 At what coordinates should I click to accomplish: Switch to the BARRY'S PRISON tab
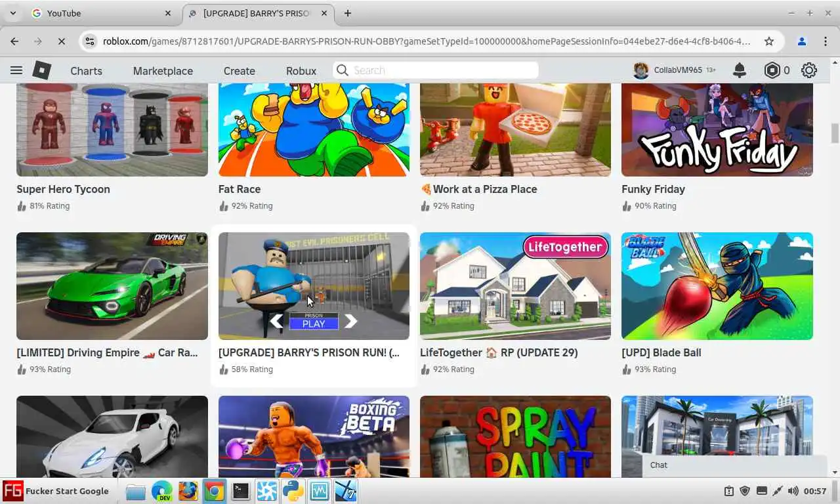[x=257, y=13]
